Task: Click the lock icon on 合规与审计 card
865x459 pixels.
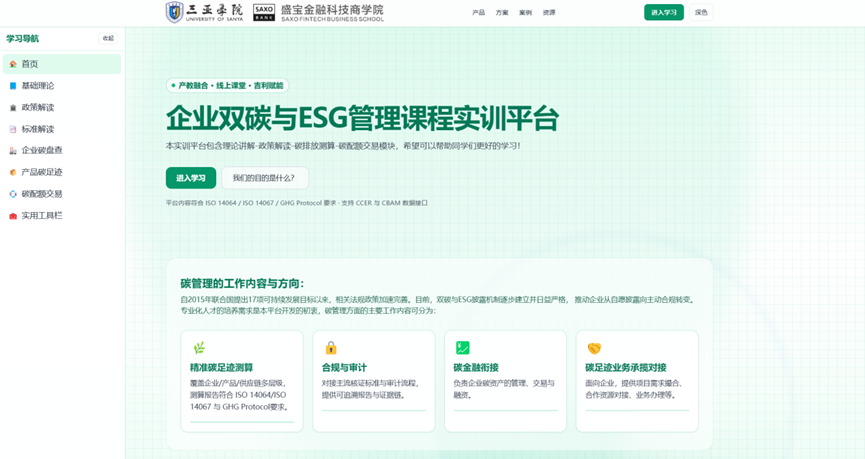Action: tap(331, 348)
